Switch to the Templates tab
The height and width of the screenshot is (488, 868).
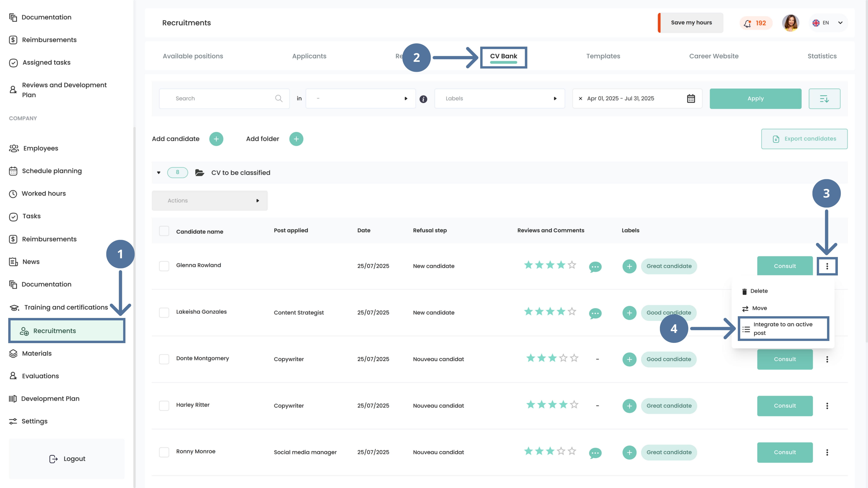[603, 56]
